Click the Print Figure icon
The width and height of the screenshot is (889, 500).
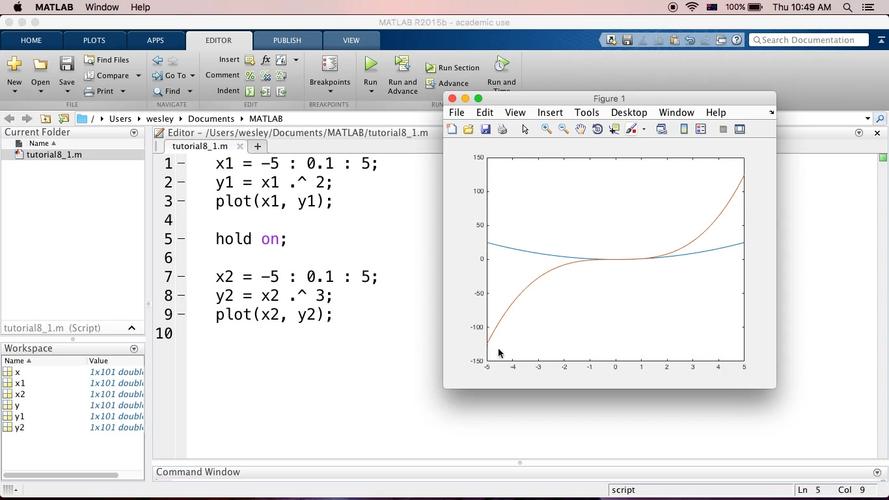[x=502, y=129]
